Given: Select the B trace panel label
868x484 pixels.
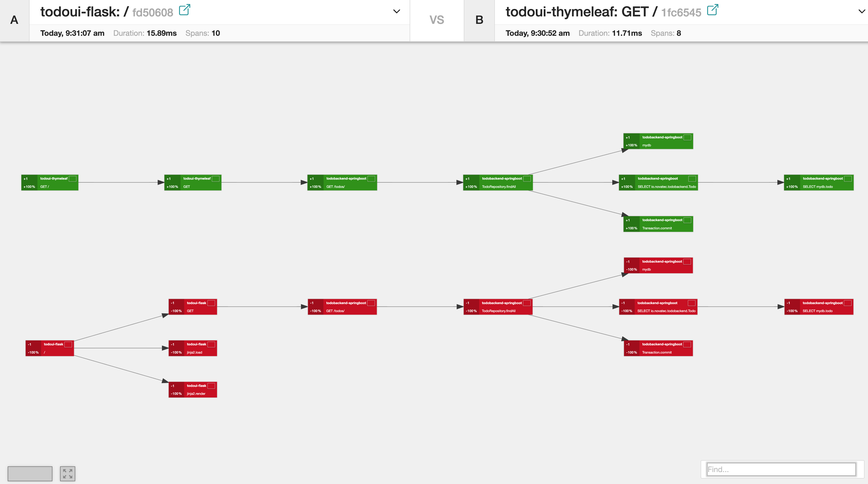Looking at the screenshot, I should tap(479, 20).
